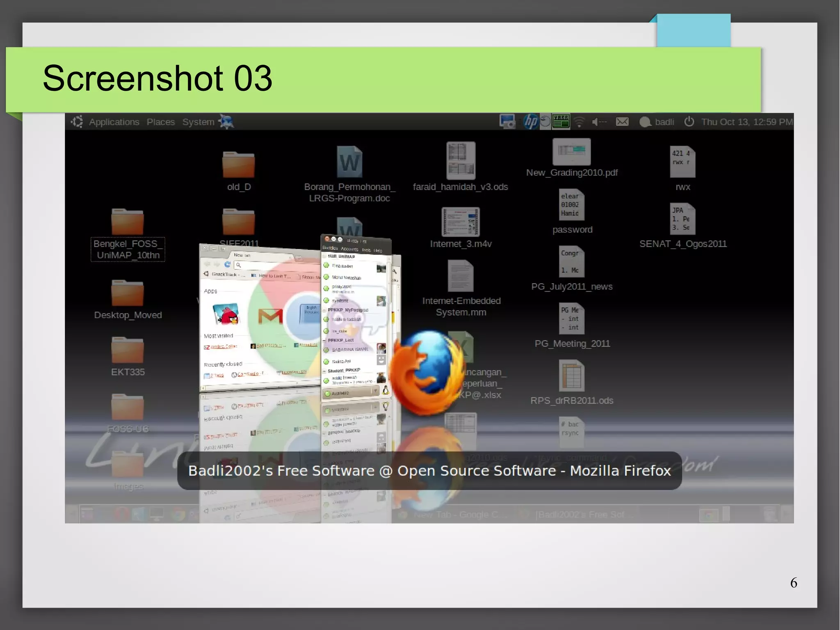
Task: Open the old_D folder
Action: (238, 165)
